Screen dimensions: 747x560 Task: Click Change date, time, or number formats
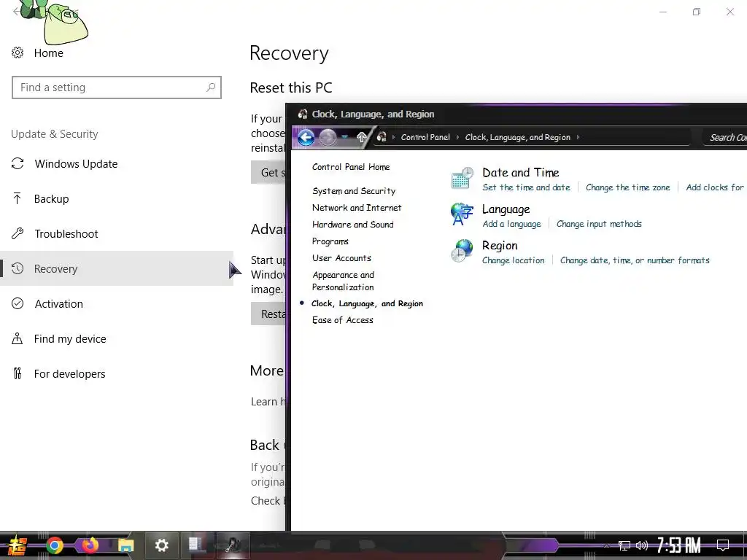[x=635, y=260]
